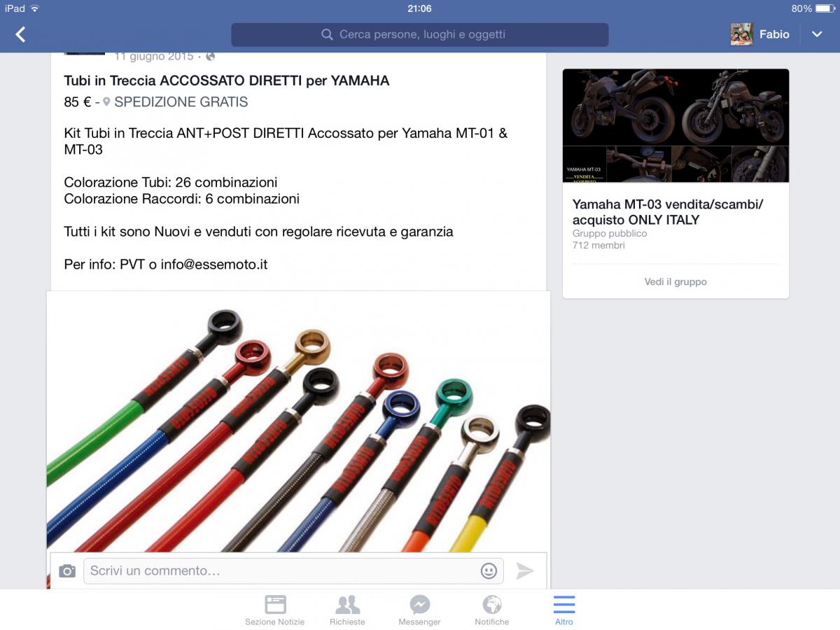
Task: Open the emoji smiley picker
Action: [489, 571]
